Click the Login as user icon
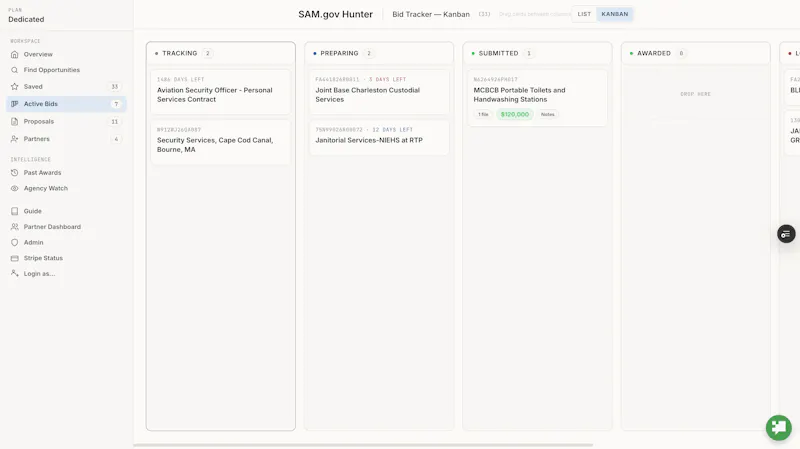Screen dimensions: 800x449 point(14,273)
